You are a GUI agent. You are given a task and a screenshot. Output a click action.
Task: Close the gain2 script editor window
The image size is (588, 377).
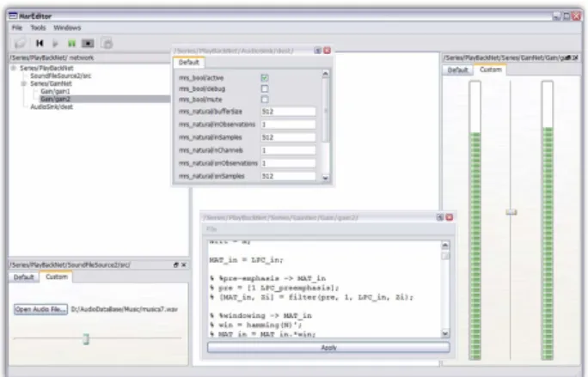450,217
